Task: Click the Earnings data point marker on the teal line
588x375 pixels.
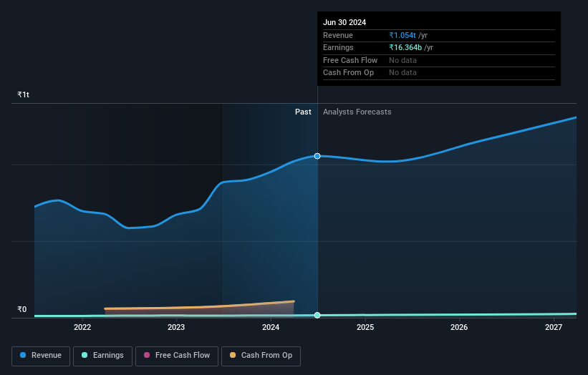Action: pos(317,315)
